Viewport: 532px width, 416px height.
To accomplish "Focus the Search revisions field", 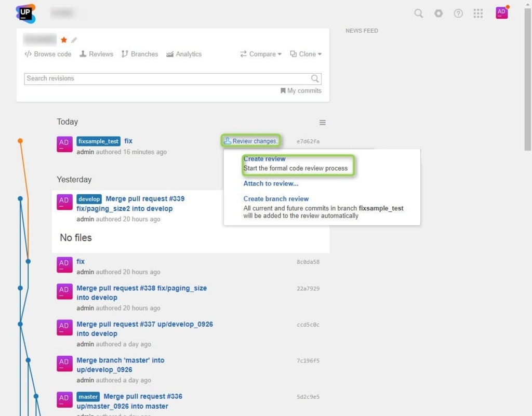I will pos(172,78).
